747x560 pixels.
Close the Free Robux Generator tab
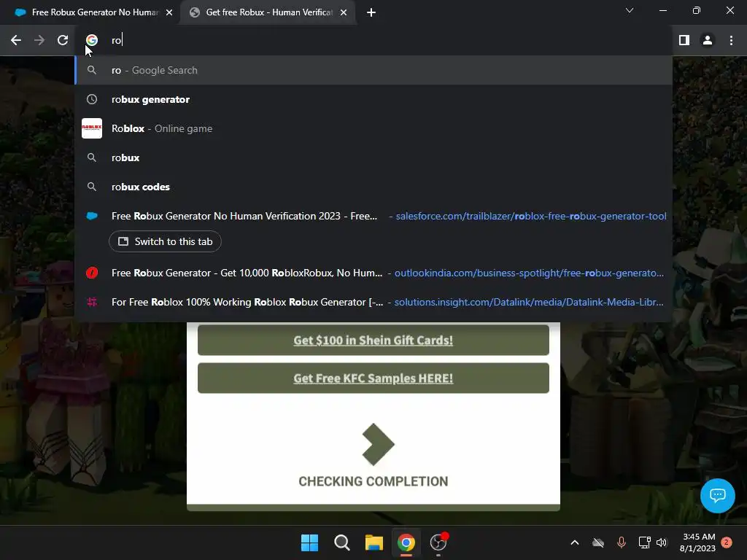[169, 13]
